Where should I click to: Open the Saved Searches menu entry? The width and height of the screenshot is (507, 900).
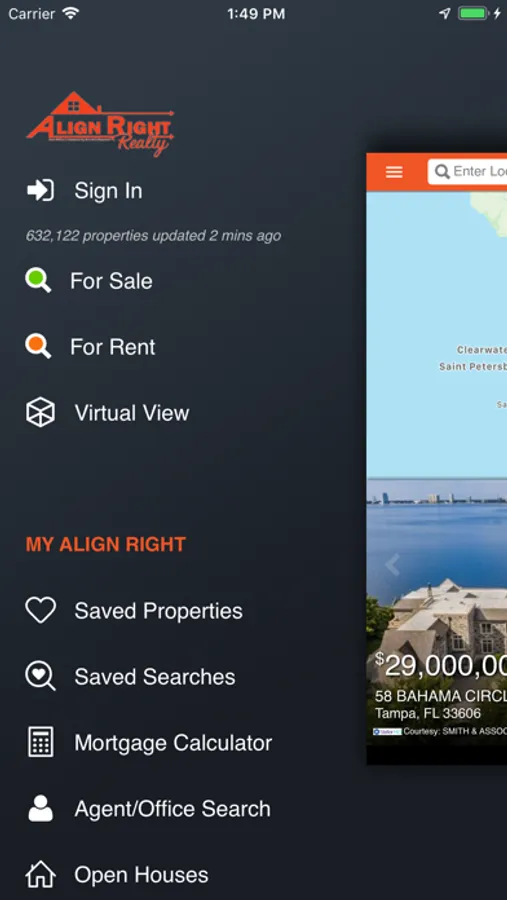tap(155, 677)
